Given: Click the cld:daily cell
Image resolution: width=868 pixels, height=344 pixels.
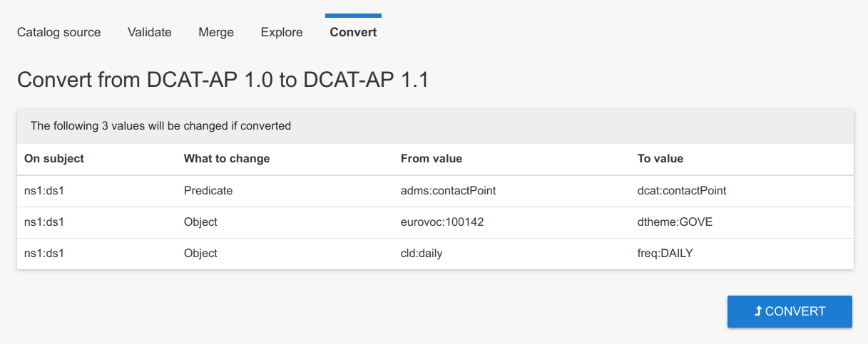Looking at the screenshot, I should tap(422, 254).
